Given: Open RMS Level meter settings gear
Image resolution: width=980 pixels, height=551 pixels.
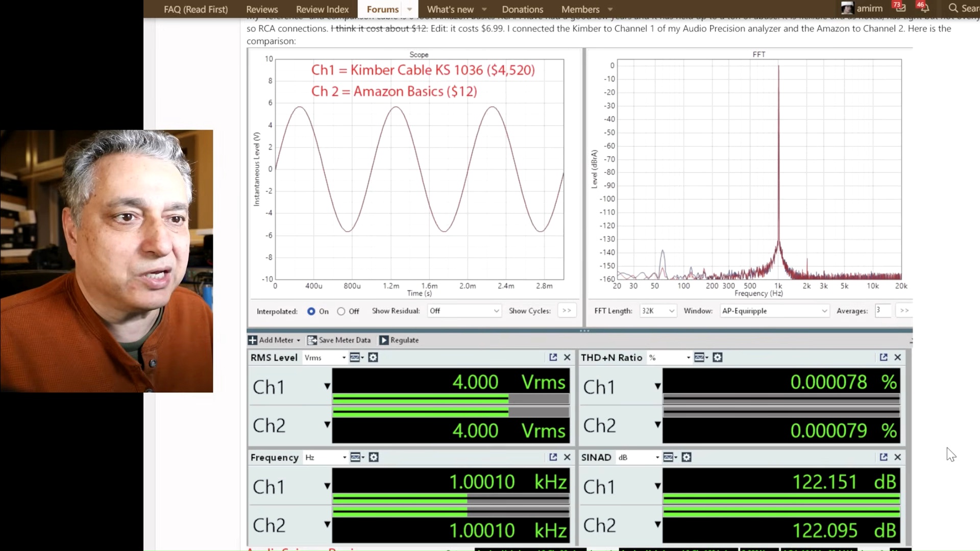Looking at the screenshot, I should pos(373,358).
